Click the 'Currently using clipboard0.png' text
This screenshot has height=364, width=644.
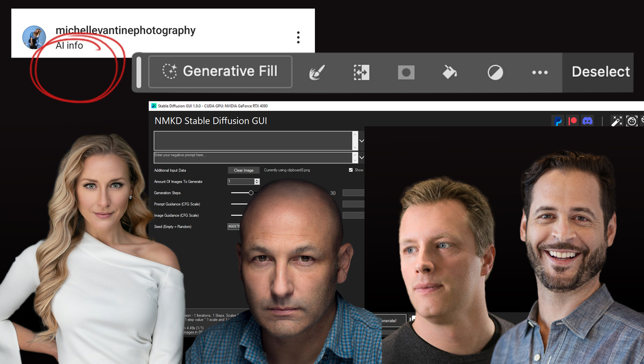pos(287,170)
